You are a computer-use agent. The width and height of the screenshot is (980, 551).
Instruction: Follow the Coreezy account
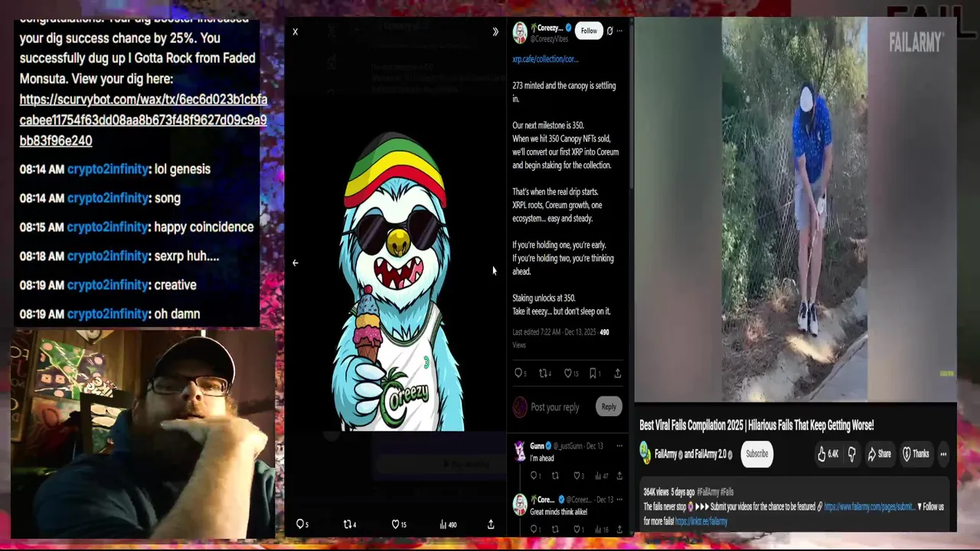(x=589, y=31)
